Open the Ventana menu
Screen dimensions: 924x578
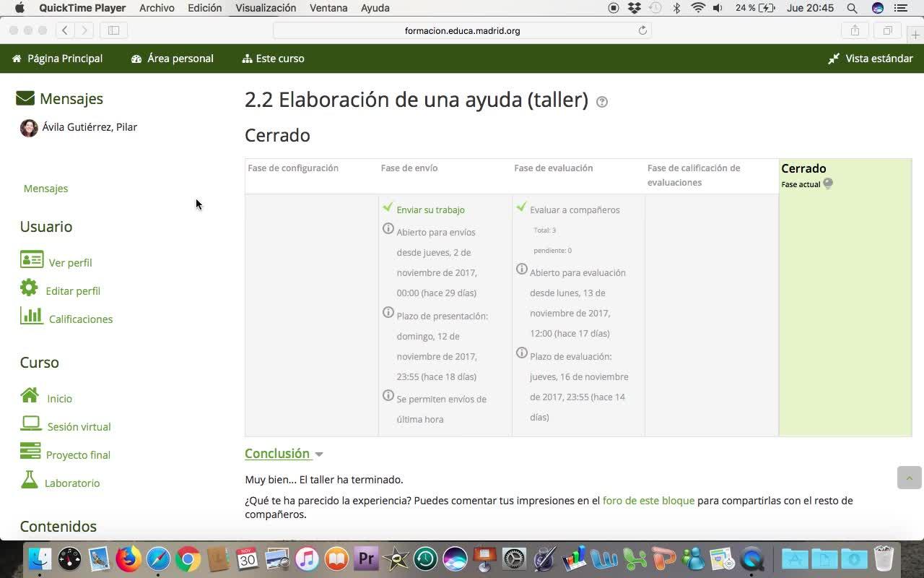click(x=328, y=8)
